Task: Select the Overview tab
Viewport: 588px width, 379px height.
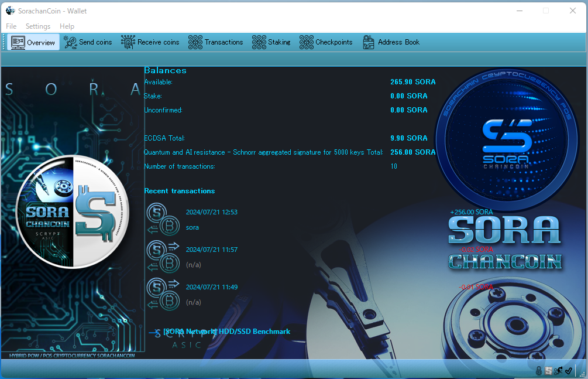Action: 33,42
